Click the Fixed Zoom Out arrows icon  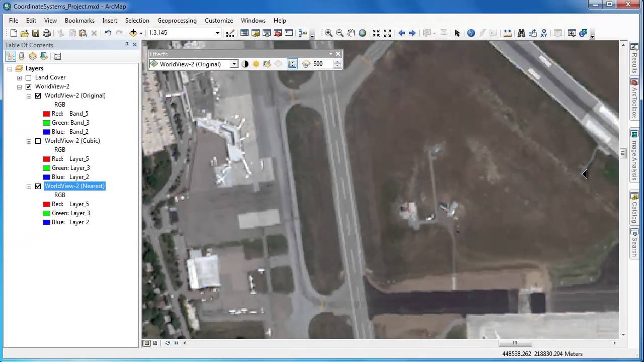pos(387,33)
